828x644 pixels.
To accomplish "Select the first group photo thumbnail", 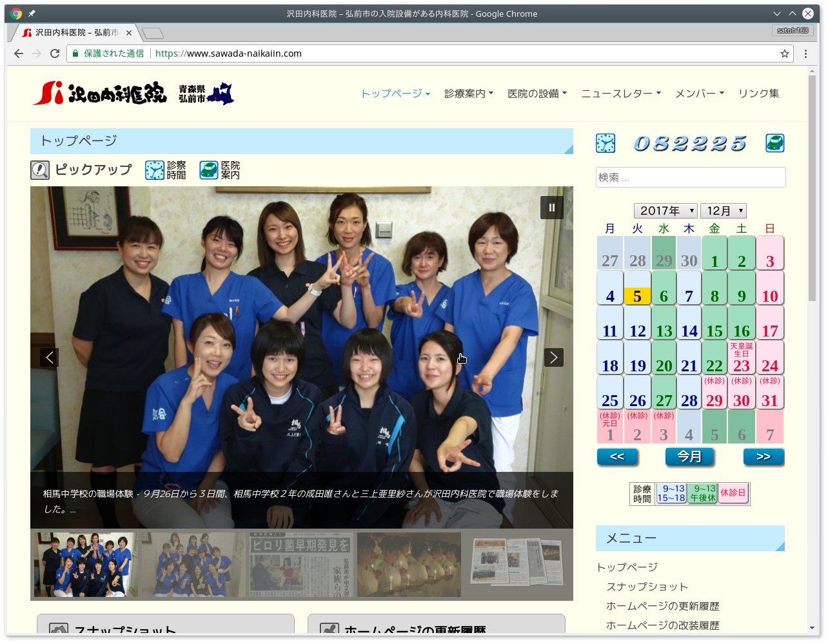I will click(x=86, y=565).
